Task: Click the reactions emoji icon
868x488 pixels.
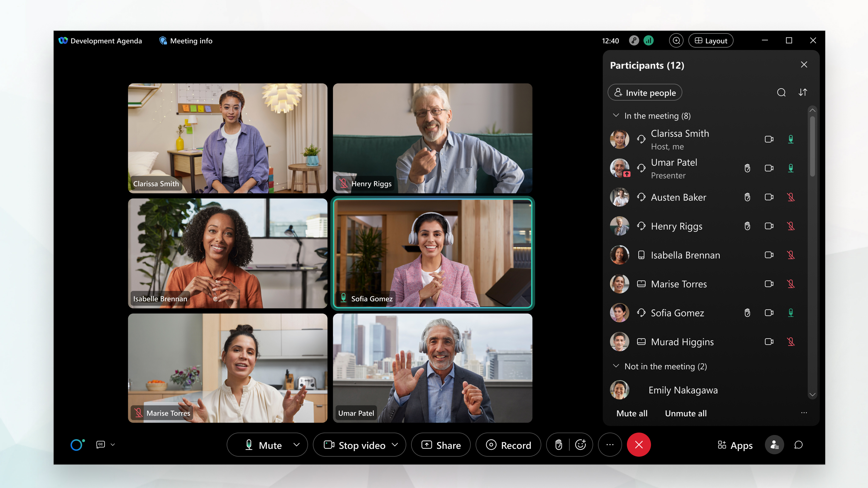Action: pyautogui.click(x=581, y=445)
